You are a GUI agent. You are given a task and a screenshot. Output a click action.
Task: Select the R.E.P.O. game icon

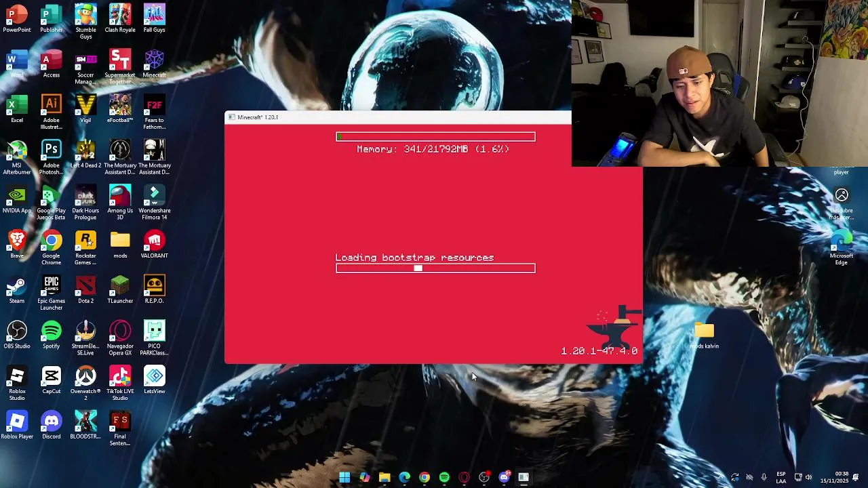154,290
